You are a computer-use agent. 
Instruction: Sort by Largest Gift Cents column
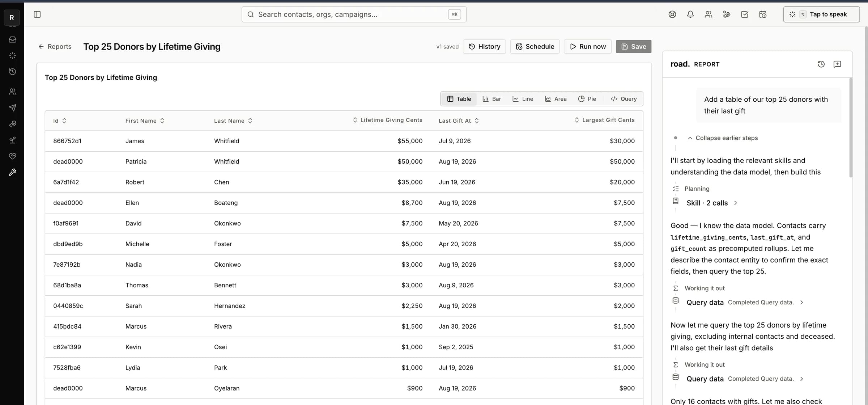pyautogui.click(x=604, y=120)
